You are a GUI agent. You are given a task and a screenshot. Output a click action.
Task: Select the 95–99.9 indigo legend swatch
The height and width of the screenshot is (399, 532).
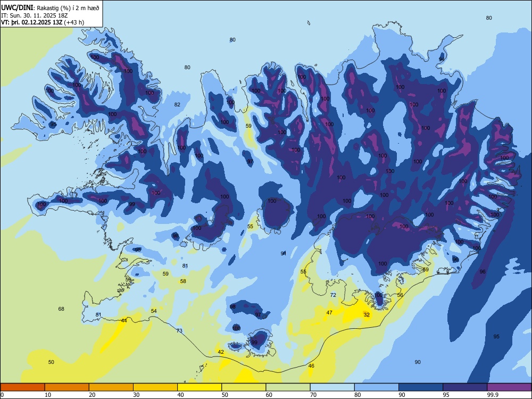(x=465, y=387)
